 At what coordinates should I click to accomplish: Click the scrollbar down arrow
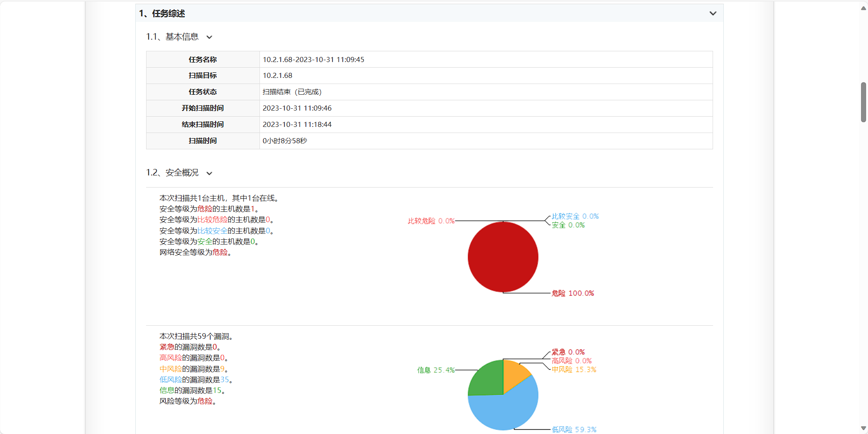coord(863,428)
